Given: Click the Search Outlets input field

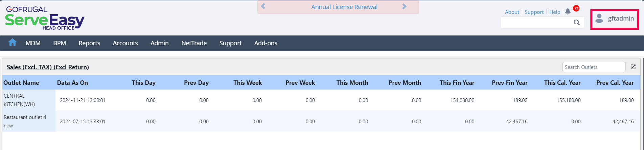Looking at the screenshot, I should 594,67.
